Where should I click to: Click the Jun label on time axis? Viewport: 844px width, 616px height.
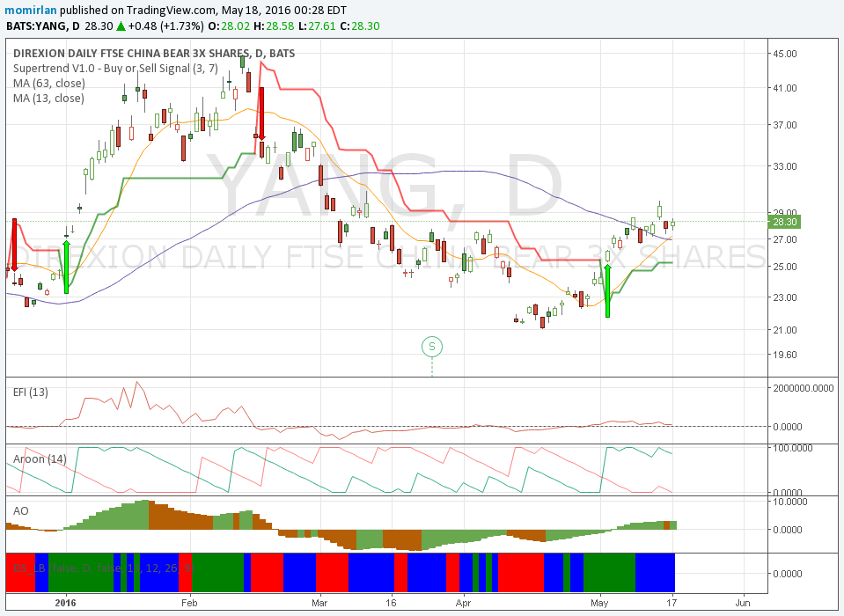pyautogui.click(x=743, y=603)
